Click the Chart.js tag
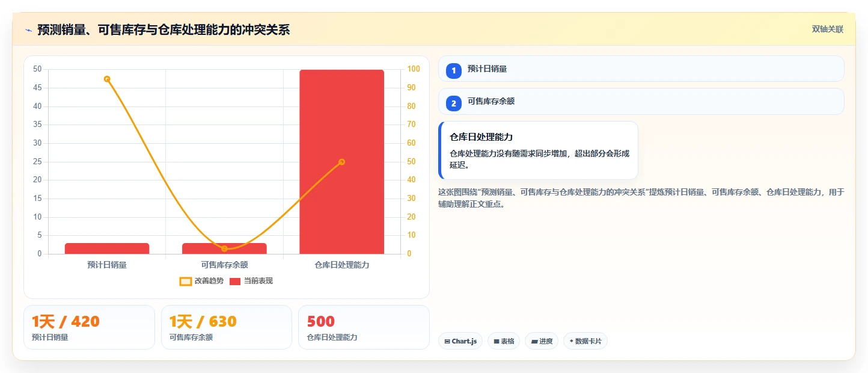 tap(460, 341)
